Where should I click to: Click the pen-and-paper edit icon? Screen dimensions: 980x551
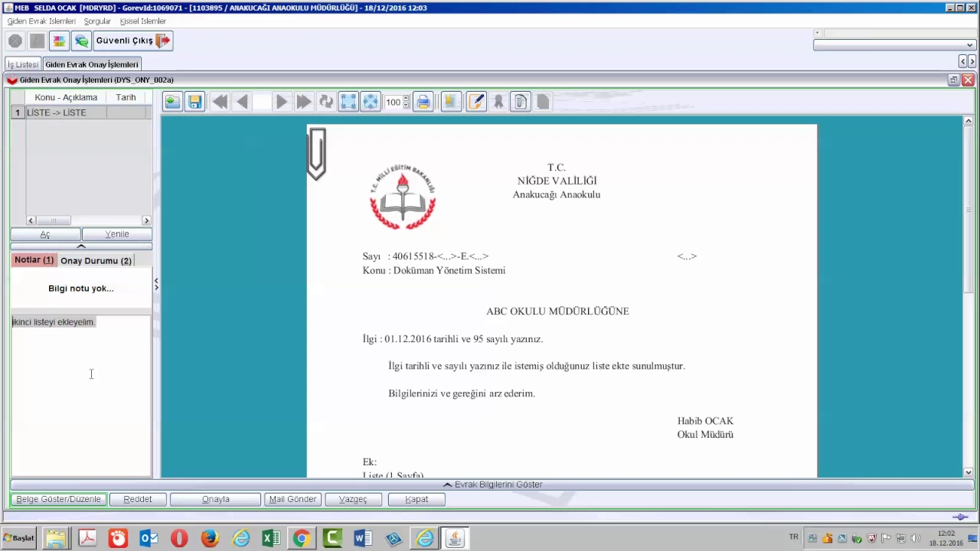[x=476, y=102]
